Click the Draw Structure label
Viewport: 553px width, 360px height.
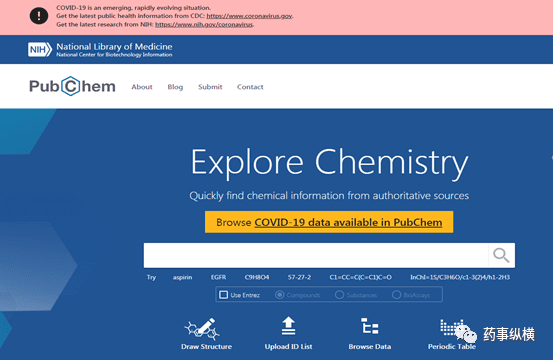[x=206, y=347]
